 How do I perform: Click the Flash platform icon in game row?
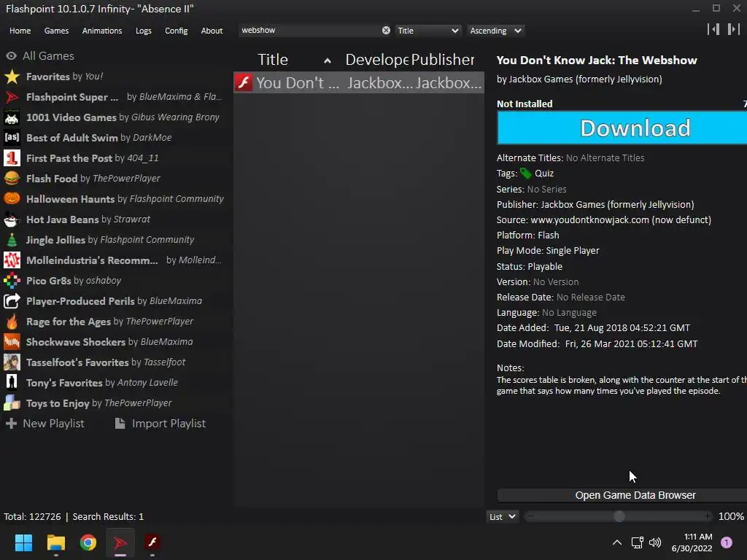244,83
